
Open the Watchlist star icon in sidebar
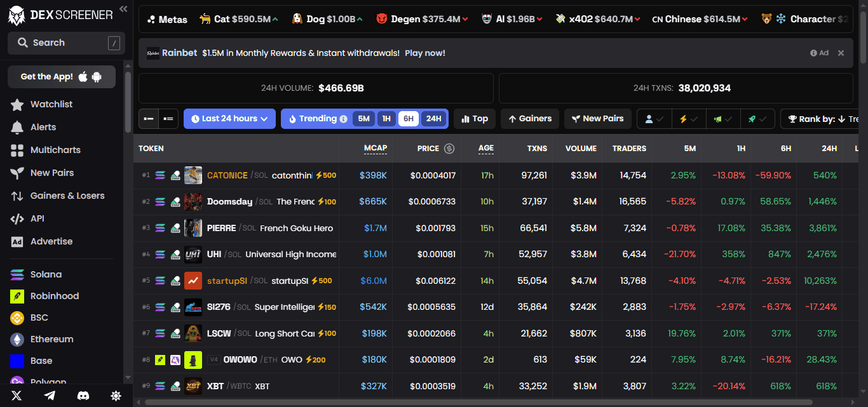(17, 104)
